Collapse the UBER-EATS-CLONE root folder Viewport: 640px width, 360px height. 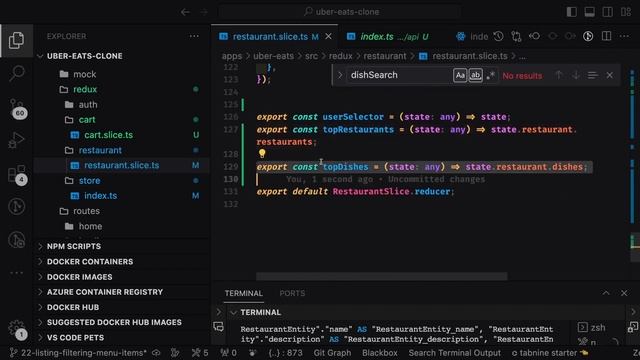84,56
